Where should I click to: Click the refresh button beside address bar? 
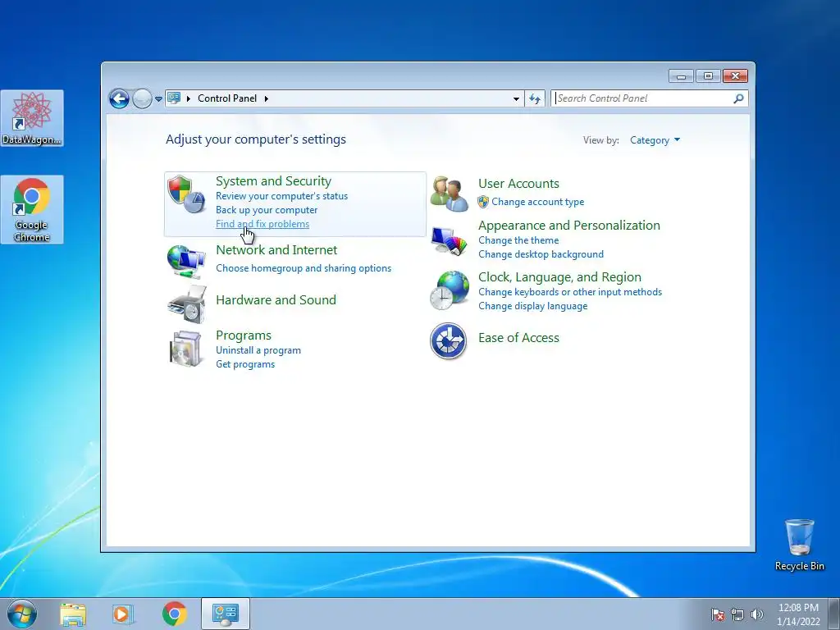click(x=535, y=98)
